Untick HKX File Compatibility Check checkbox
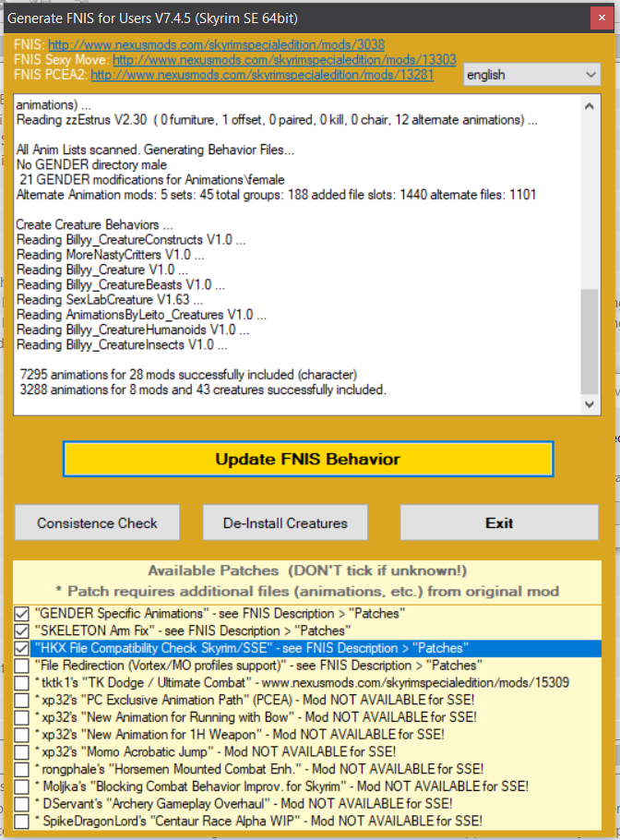Image resolution: width=620 pixels, height=840 pixels. pyautogui.click(x=22, y=648)
